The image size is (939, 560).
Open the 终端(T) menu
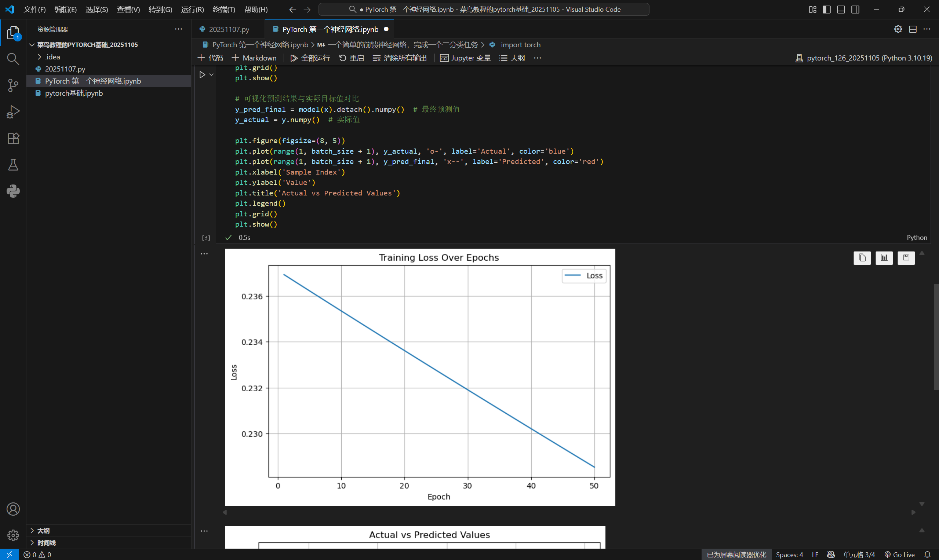224,10
